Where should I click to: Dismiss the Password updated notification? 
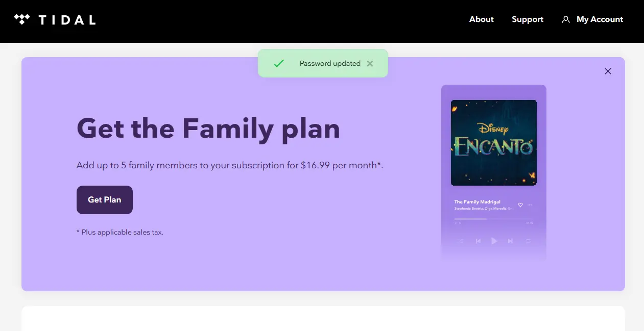tap(370, 63)
